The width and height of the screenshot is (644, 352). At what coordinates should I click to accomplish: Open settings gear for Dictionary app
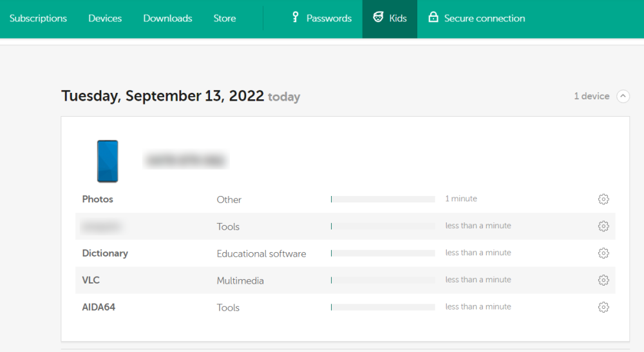pyautogui.click(x=603, y=253)
